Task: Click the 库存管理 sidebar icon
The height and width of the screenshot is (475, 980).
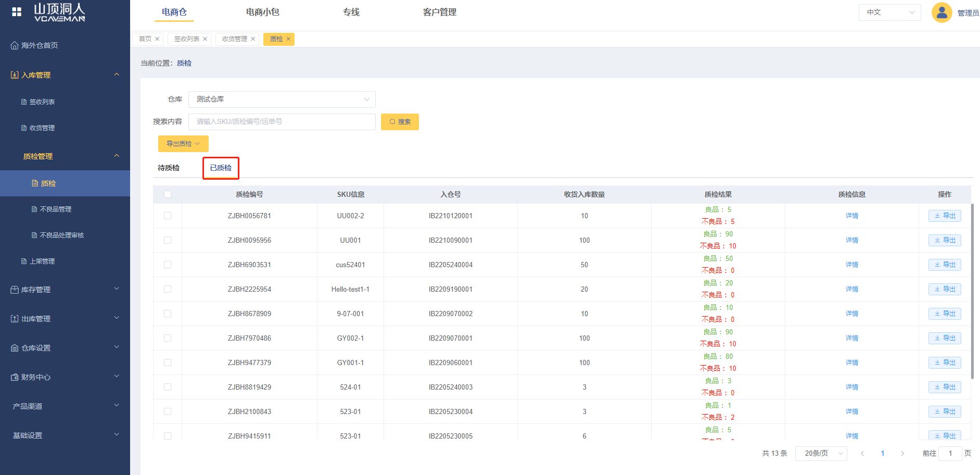Action: [15, 290]
